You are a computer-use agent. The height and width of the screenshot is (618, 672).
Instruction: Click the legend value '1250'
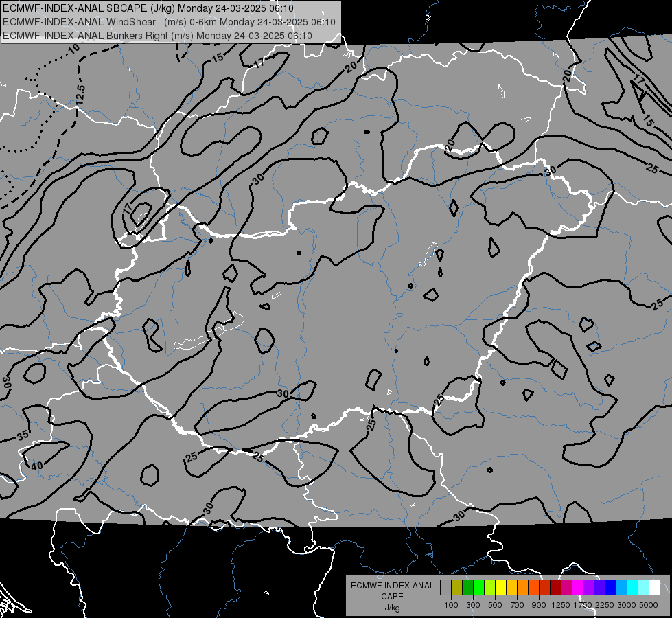(561, 605)
